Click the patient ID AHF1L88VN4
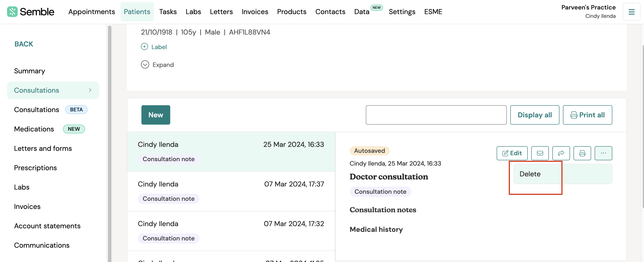This screenshot has width=644, height=262. point(249,32)
